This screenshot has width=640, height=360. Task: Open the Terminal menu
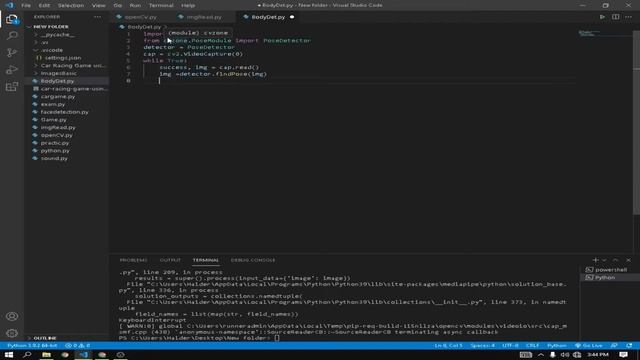[x=161, y=5]
